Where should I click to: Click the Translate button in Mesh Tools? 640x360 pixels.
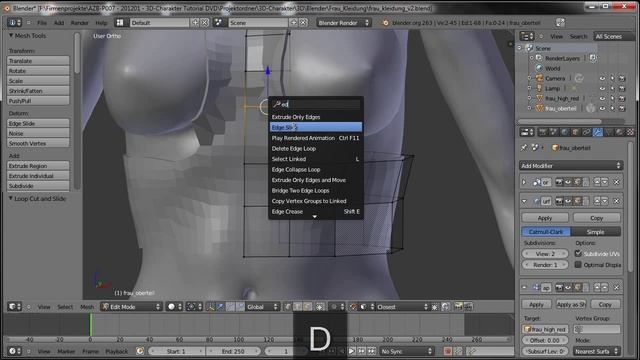point(38,61)
